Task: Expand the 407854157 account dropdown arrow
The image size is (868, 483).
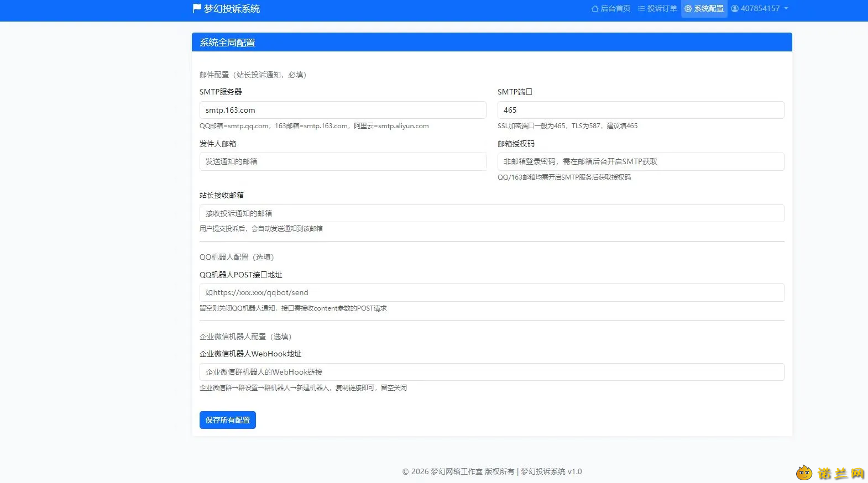Action: coord(786,8)
